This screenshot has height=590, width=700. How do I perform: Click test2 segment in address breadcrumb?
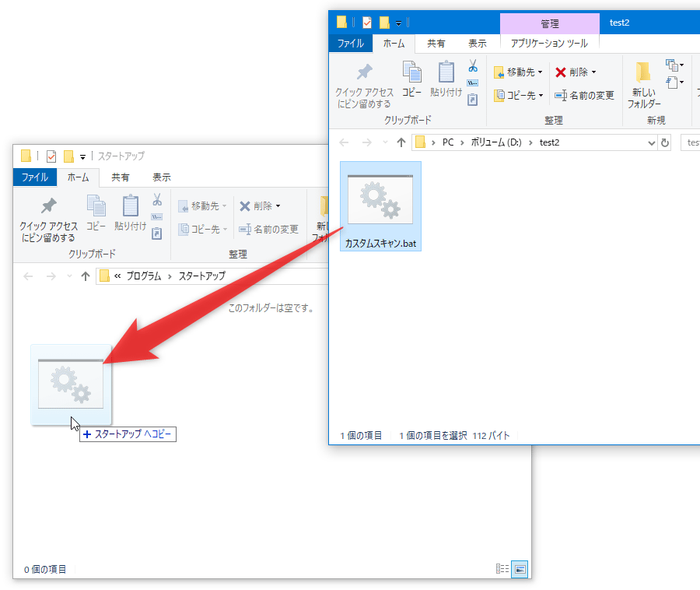click(x=549, y=142)
